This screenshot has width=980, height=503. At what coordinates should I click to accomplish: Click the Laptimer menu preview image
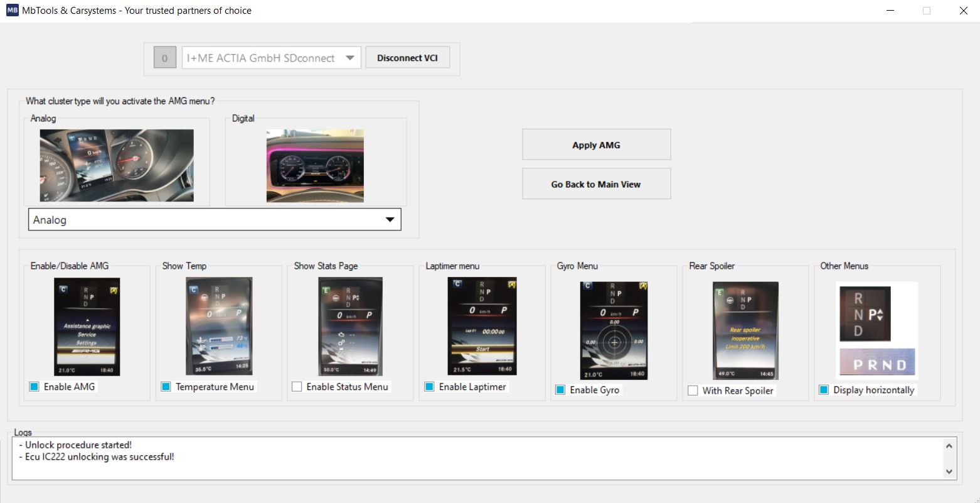pyautogui.click(x=481, y=326)
